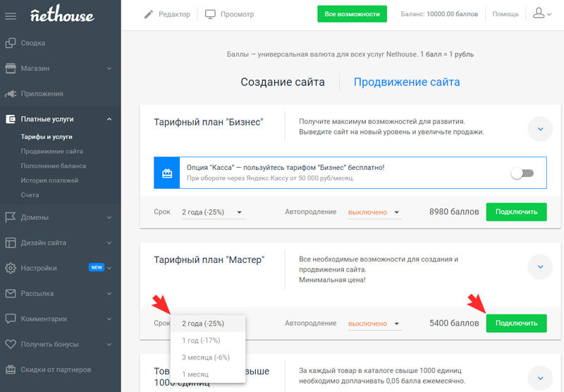Toggle the Опция Касса switch
564x392 pixels.
[522, 173]
